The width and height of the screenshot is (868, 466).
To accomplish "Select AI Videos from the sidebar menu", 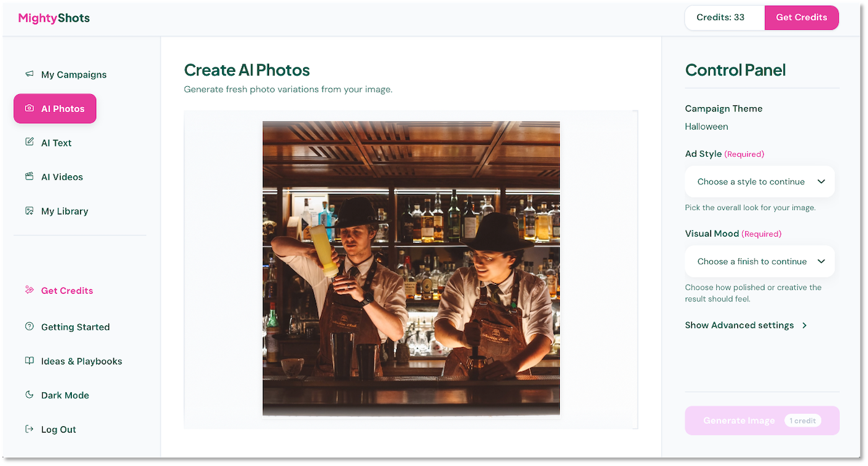I will tap(61, 176).
